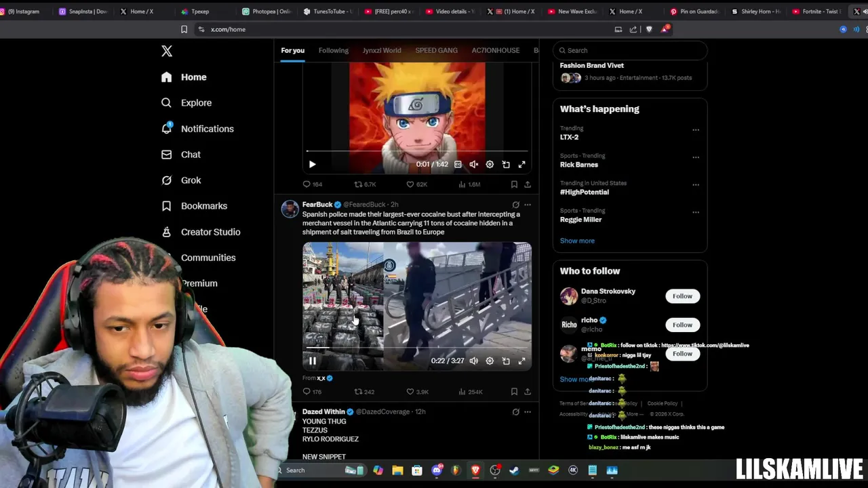Open Explore in the sidebar
Image resolution: width=868 pixels, height=488 pixels.
(x=186, y=103)
